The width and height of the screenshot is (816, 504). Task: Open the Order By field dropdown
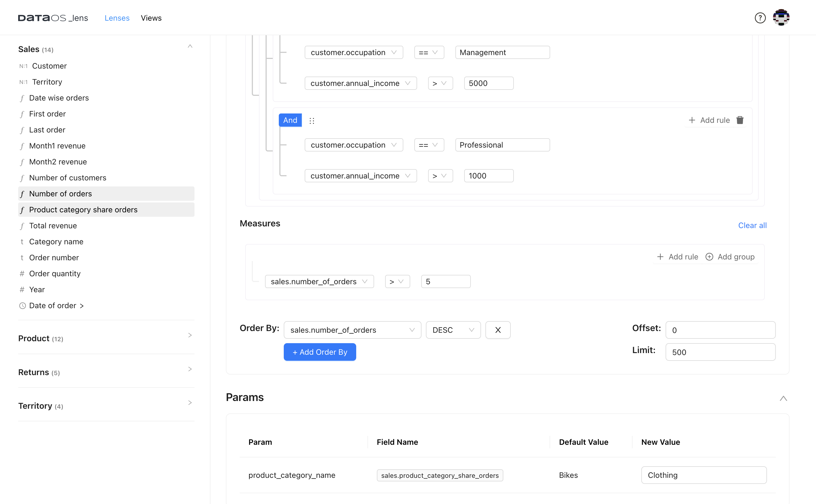[x=352, y=330]
